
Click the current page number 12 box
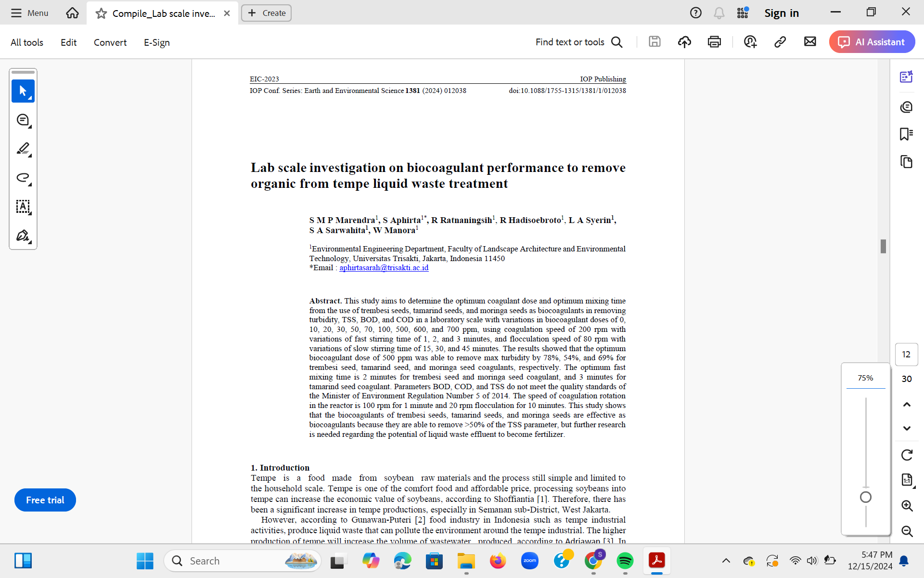(x=906, y=355)
